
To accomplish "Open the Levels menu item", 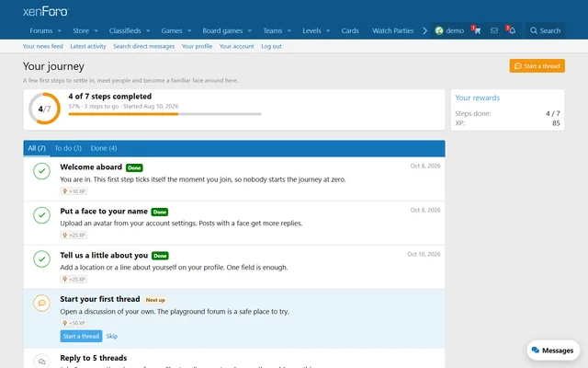I will click(311, 30).
